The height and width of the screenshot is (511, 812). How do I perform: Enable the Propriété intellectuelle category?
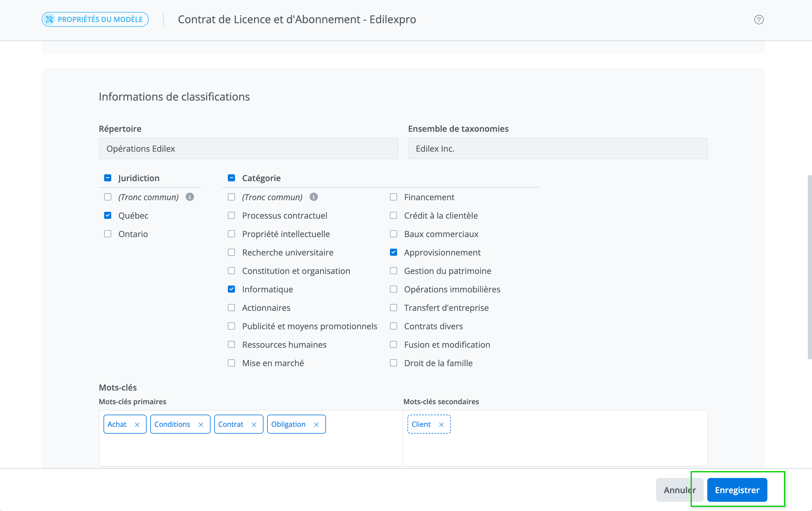(x=231, y=234)
